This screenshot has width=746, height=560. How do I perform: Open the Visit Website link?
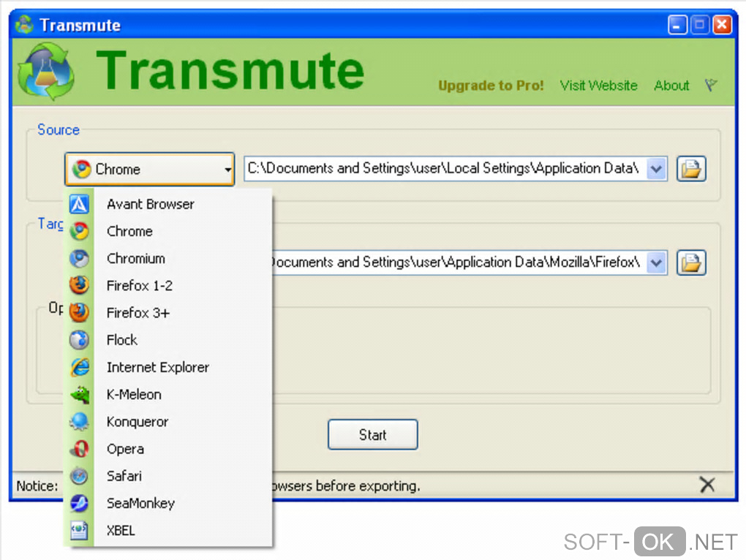598,86
